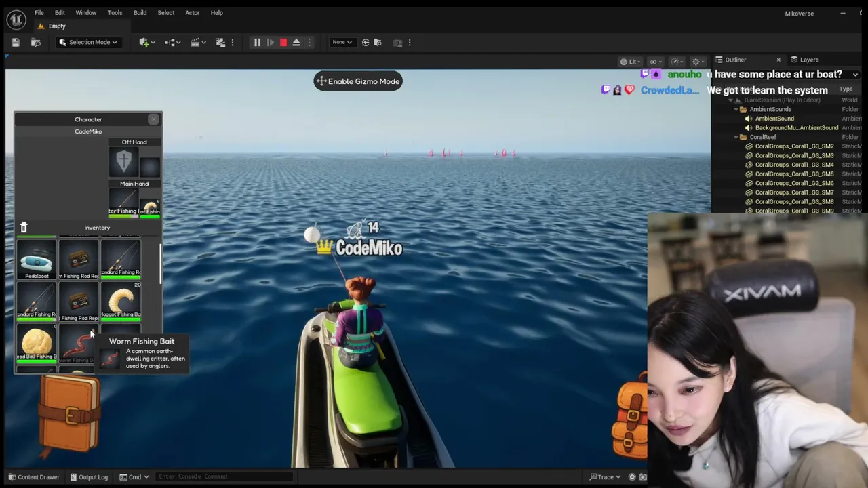
Task: Pause the play-in-editor simulation
Action: [257, 43]
